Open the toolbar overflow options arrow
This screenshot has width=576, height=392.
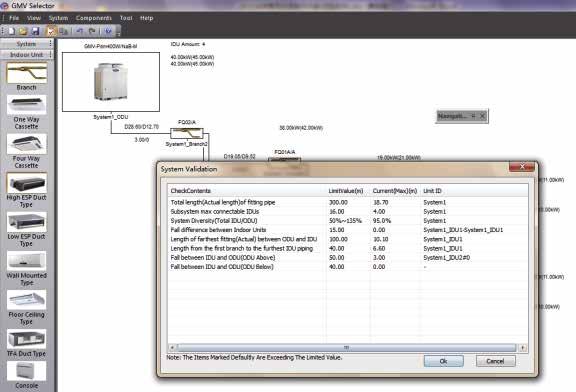click(118, 32)
